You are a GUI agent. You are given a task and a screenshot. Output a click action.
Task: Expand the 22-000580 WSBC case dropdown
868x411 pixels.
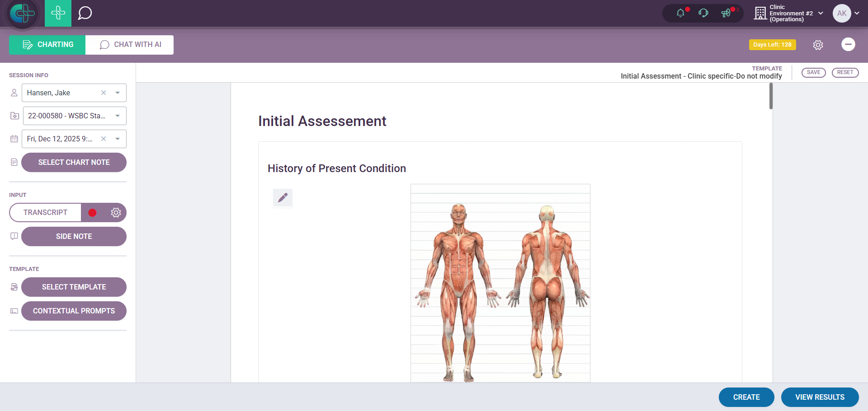tap(118, 116)
